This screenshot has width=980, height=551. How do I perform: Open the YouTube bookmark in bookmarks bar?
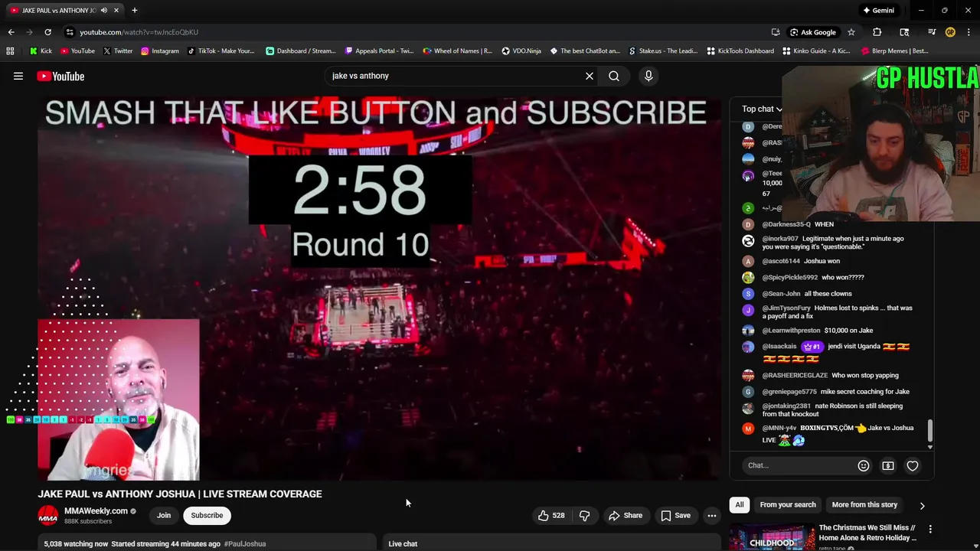(77, 51)
